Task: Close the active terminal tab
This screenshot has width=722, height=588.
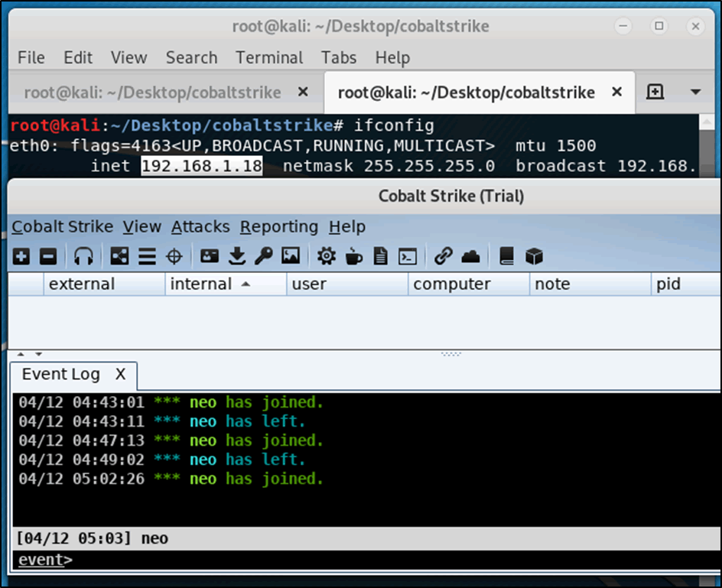Action: [616, 92]
